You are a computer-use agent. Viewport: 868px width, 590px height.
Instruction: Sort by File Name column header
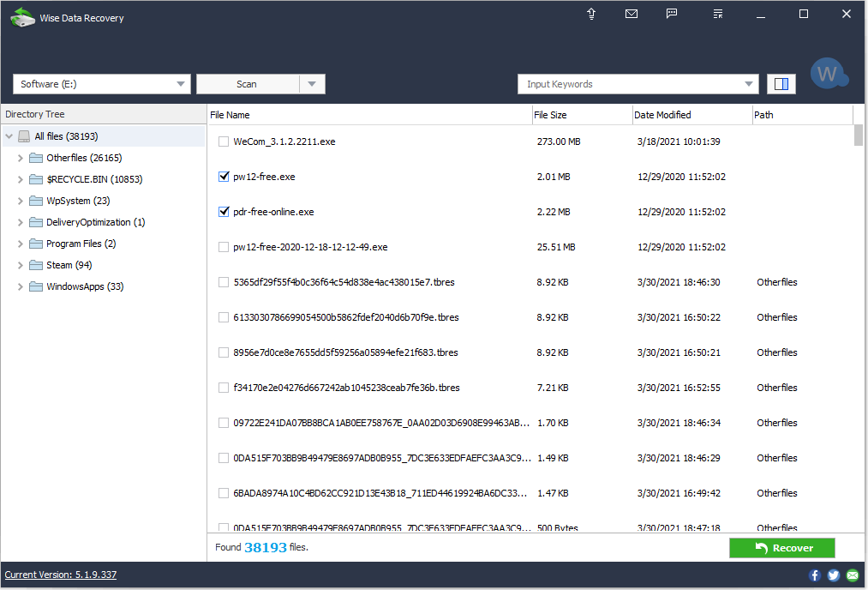click(369, 115)
